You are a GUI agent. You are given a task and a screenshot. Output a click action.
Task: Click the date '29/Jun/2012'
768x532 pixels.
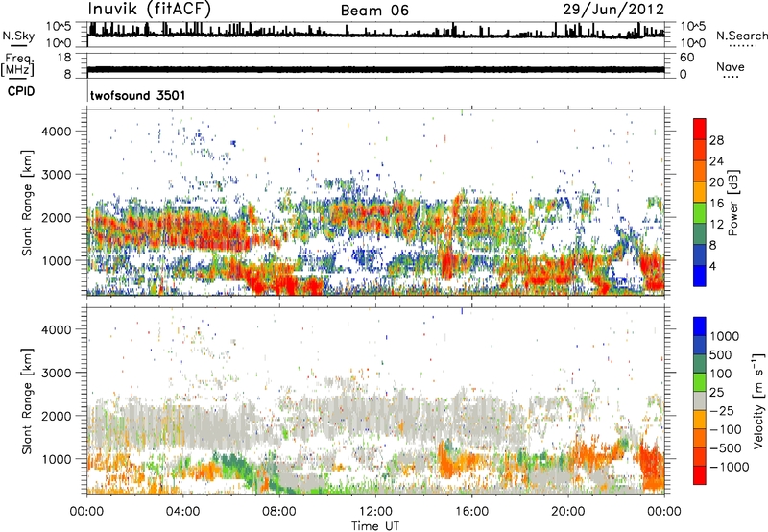[x=613, y=10]
